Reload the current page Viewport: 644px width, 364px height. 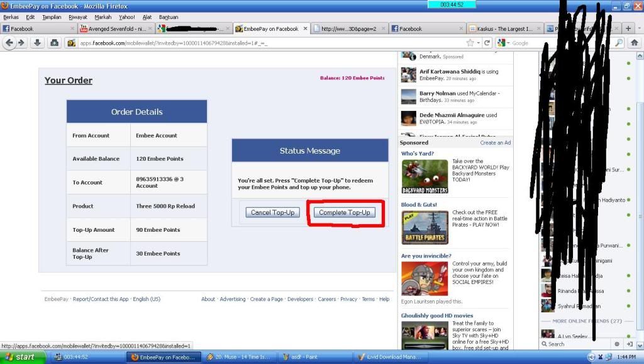(487, 43)
